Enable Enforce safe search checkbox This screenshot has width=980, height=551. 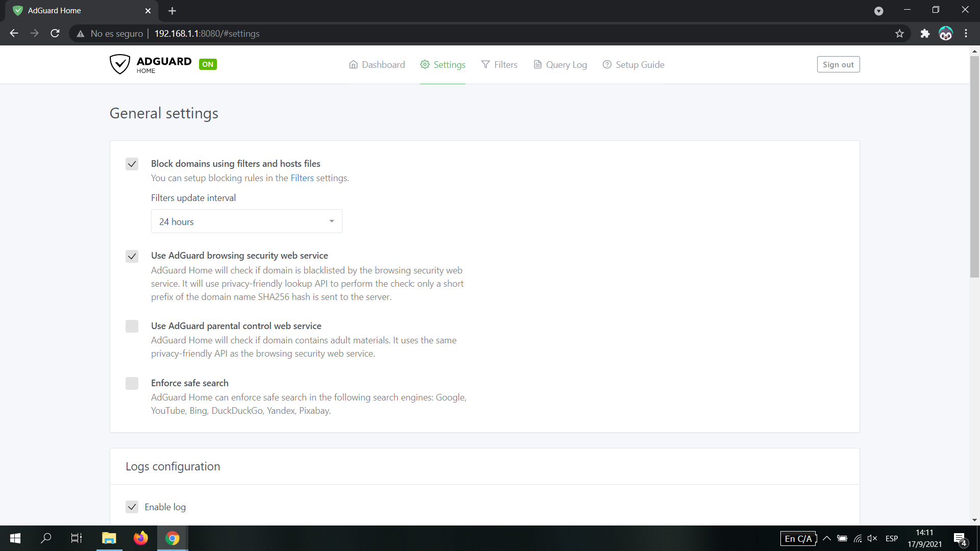pos(132,383)
